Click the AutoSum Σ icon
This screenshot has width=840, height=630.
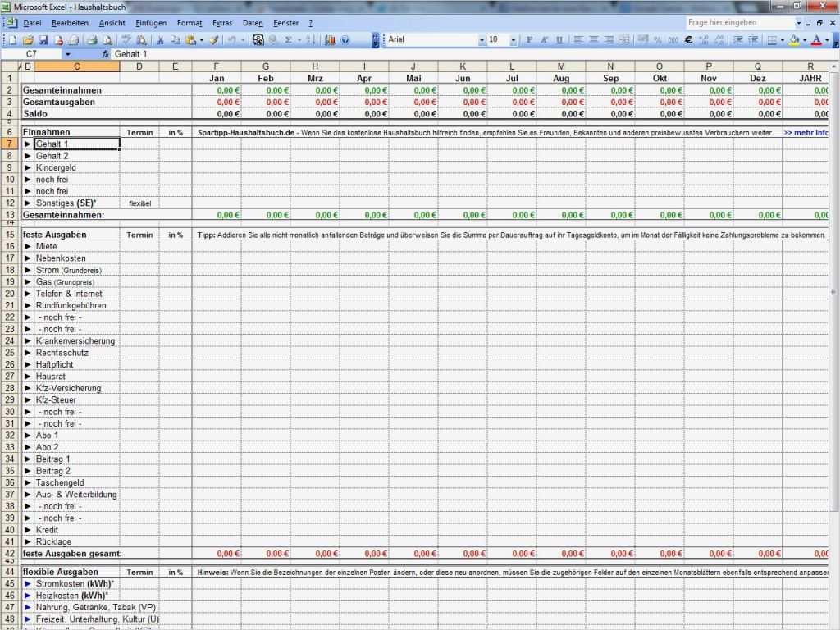(288, 38)
